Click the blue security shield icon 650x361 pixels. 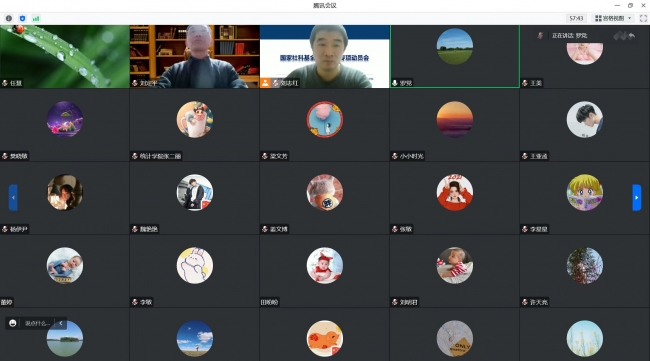22,18
